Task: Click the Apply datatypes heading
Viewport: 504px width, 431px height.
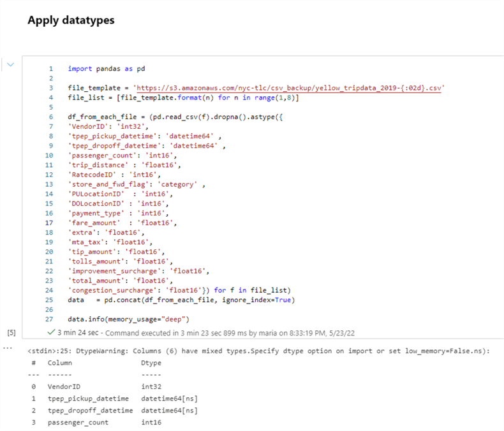Action: click(71, 20)
